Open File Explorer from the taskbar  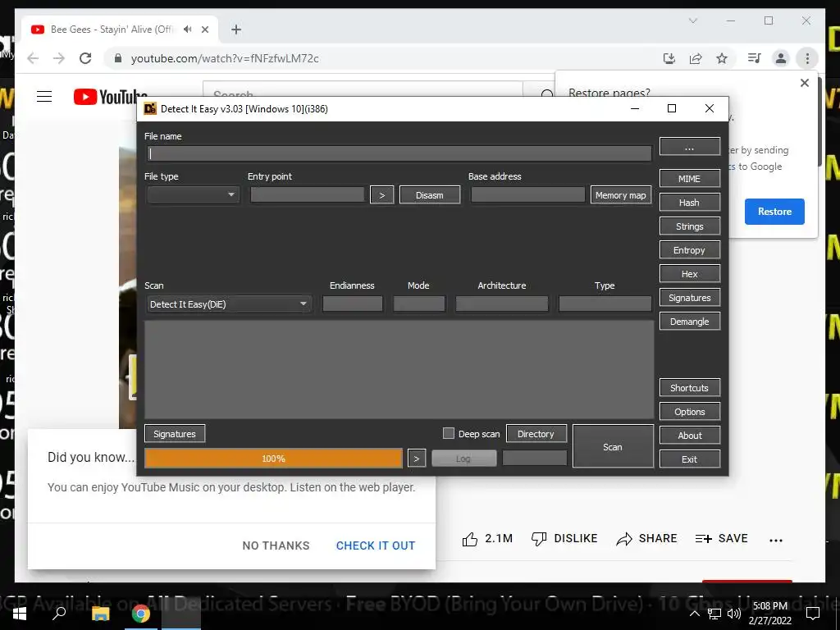(100, 614)
